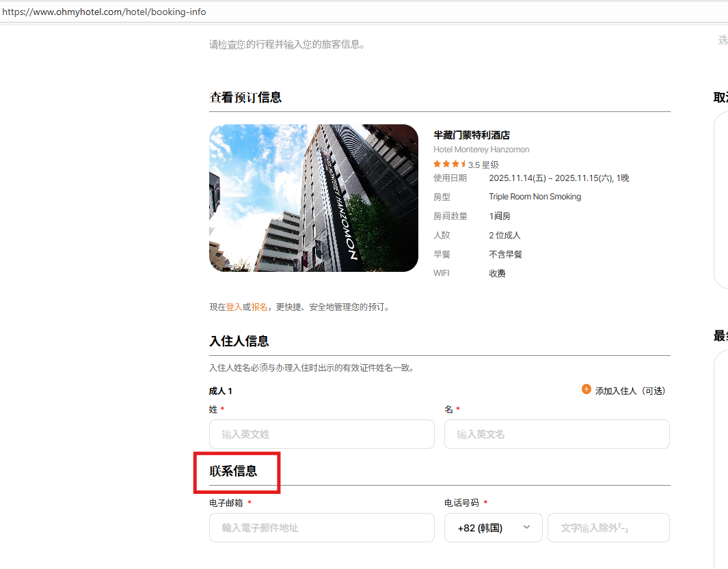Image resolution: width=728 pixels, height=569 pixels.
Task: Click the 入住人信息 section heading
Action: coord(239,342)
